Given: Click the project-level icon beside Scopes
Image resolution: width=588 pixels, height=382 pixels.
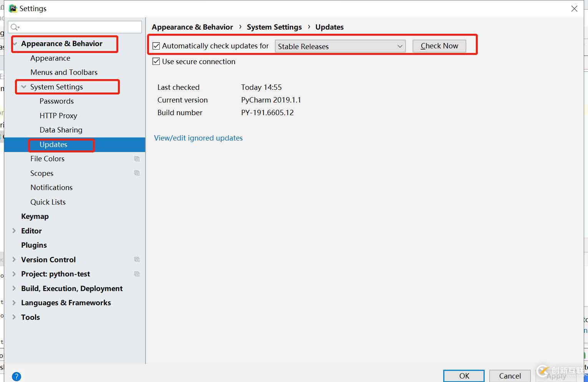Looking at the screenshot, I should [x=137, y=173].
